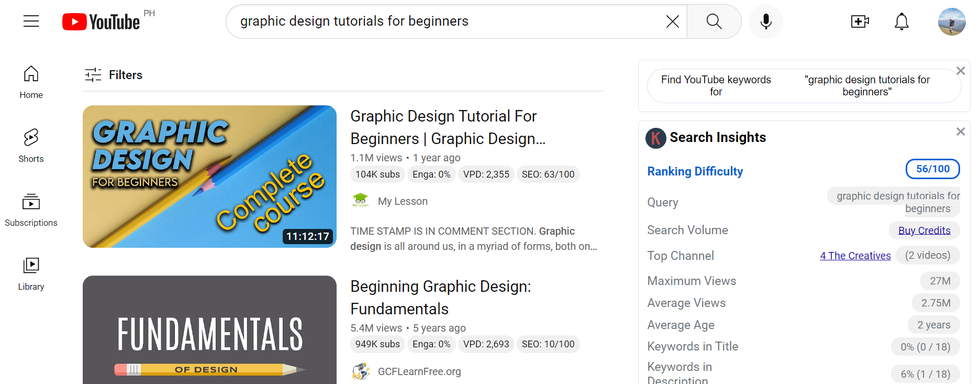Close the Find YouTube keywords panel
Viewport: 980px width, 384px height.
(961, 71)
